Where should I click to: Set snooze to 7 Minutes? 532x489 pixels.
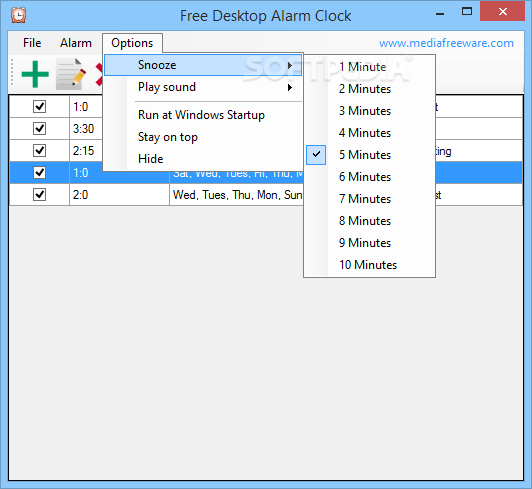[x=369, y=199]
